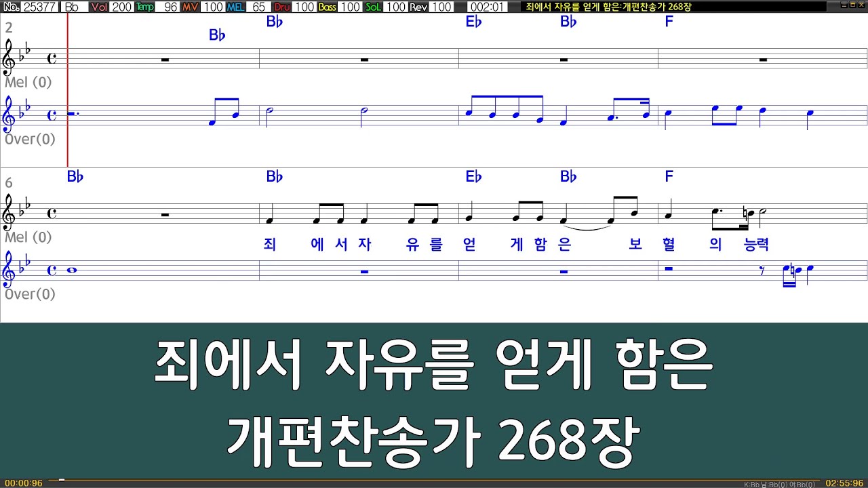This screenshot has height=488, width=868.
Task: Click the Over(0) label in the first system
Action: [x=30, y=139]
